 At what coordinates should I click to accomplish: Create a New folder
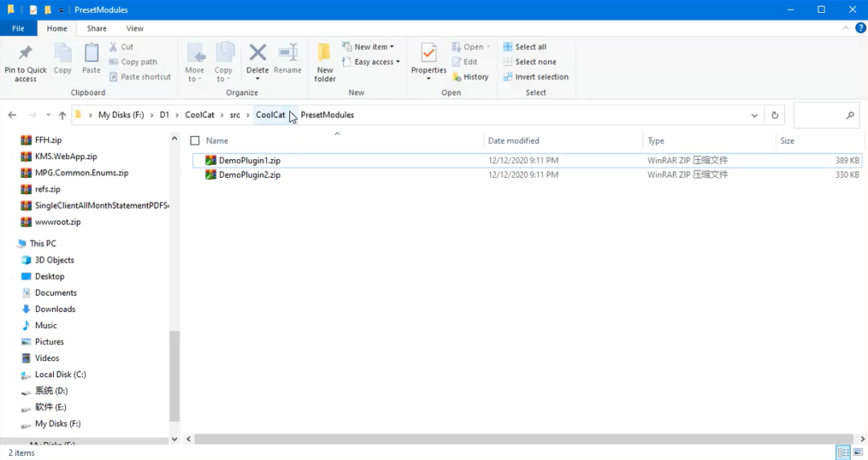pyautogui.click(x=325, y=62)
